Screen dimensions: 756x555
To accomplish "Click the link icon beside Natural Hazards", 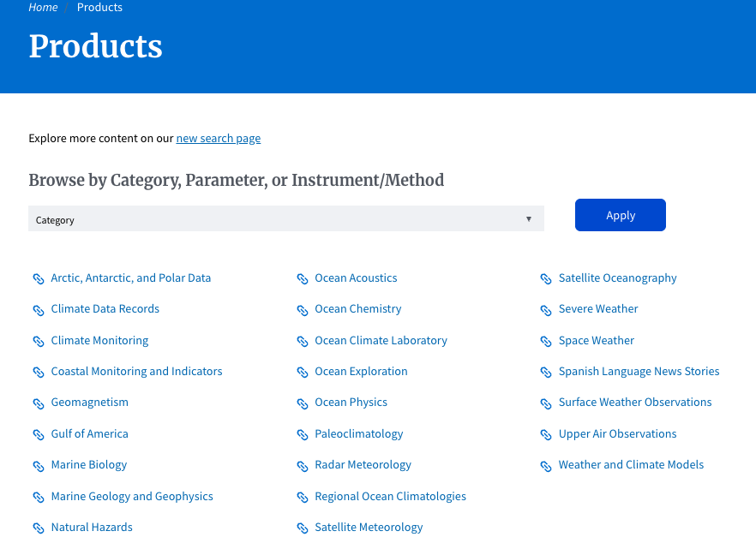I will (39, 528).
